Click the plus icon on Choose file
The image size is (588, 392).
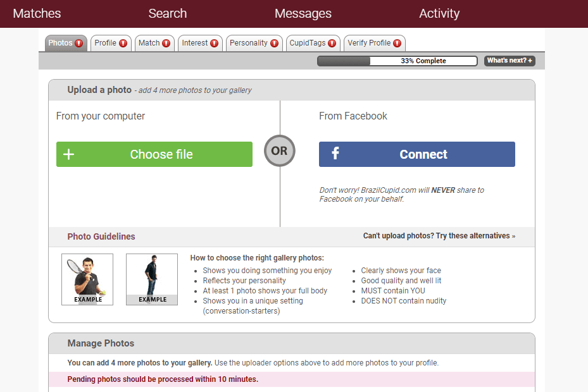(x=69, y=155)
